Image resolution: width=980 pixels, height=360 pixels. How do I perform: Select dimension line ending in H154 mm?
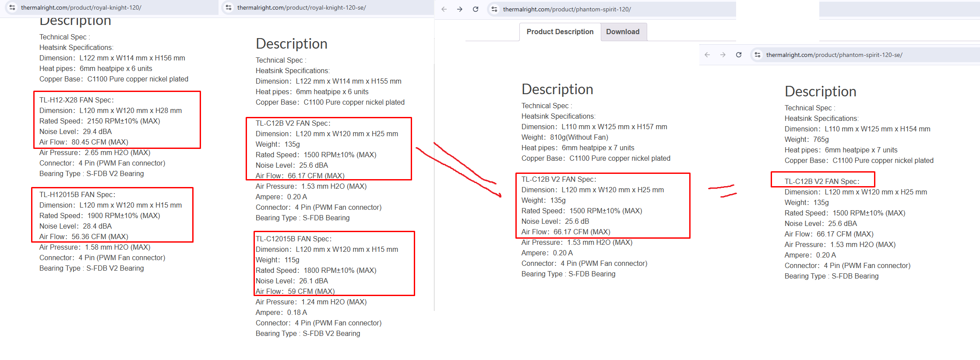click(x=857, y=129)
